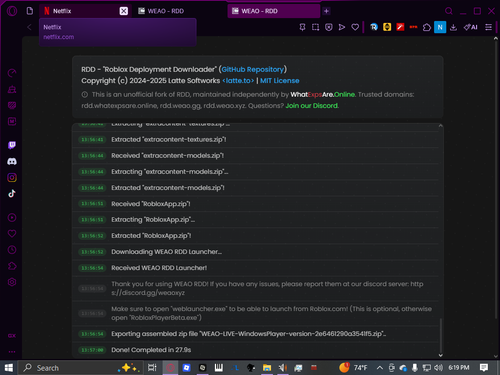Click the WhatExpsAre.Online link
The height and width of the screenshot is (375, 500).
pyautogui.click(x=322, y=95)
